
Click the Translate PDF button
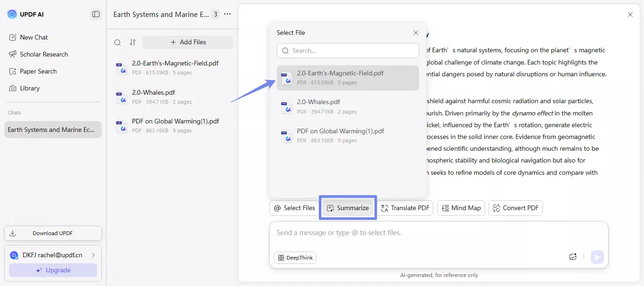click(x=405, y=208)
